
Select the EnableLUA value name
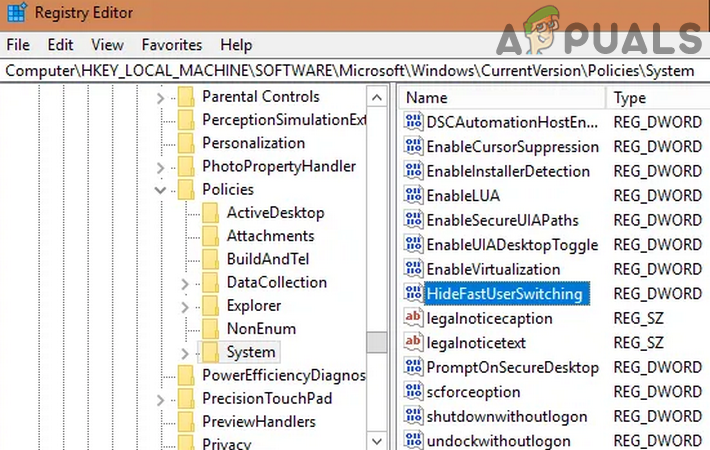coord(463,196)
